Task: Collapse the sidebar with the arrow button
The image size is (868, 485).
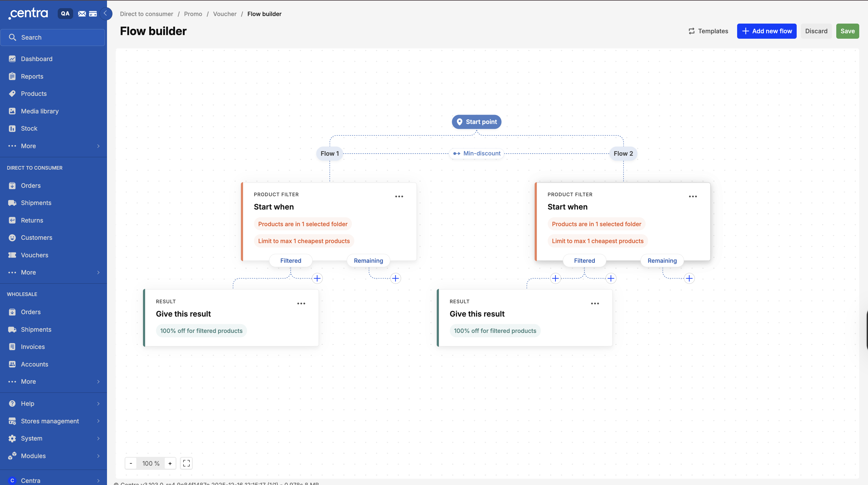Action: pyautogui.click(x=105, y=14)
